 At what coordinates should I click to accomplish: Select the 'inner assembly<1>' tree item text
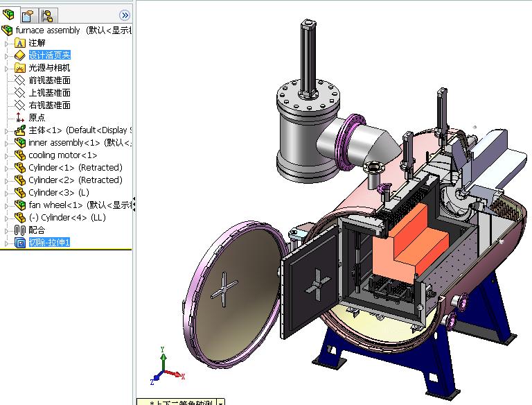tap(64, 143)
